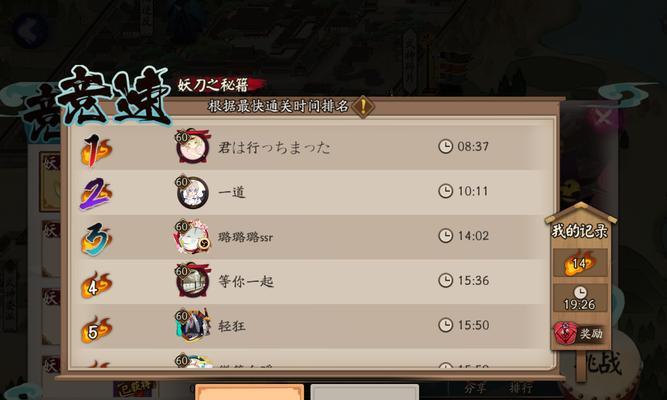
Task: Open avatar of 君は行っちまった
Action: click(193, 146)
